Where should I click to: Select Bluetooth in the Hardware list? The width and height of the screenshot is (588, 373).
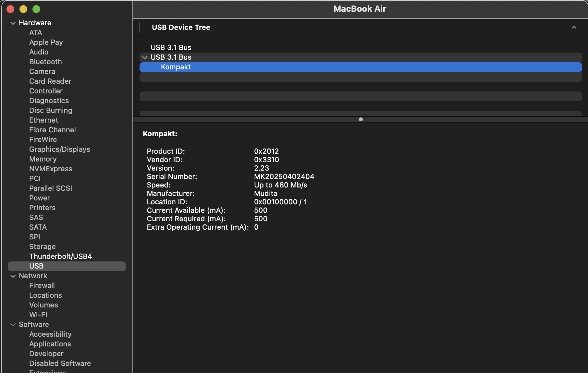(45, 62)
